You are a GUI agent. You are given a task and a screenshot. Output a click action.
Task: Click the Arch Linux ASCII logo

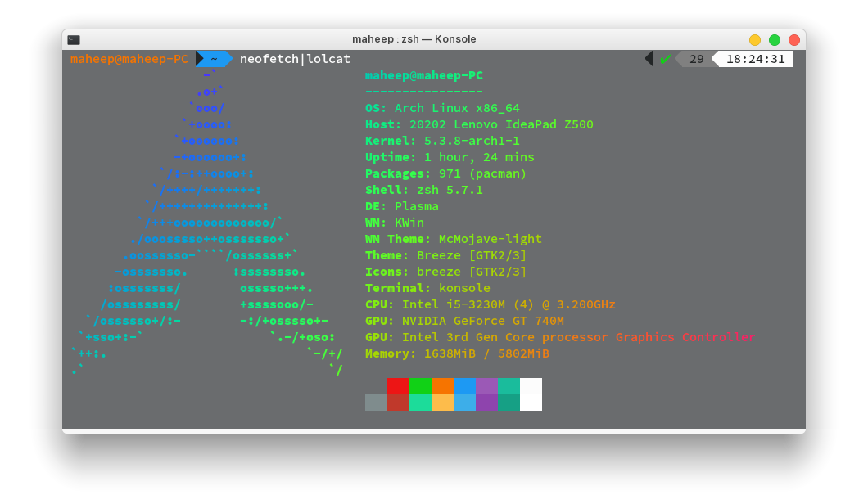click(208, 223)
